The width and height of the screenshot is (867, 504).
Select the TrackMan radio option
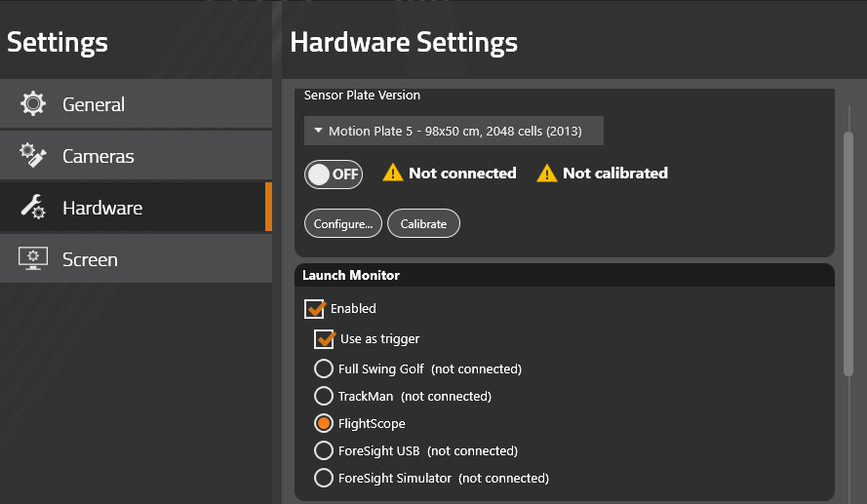(324, 396)
